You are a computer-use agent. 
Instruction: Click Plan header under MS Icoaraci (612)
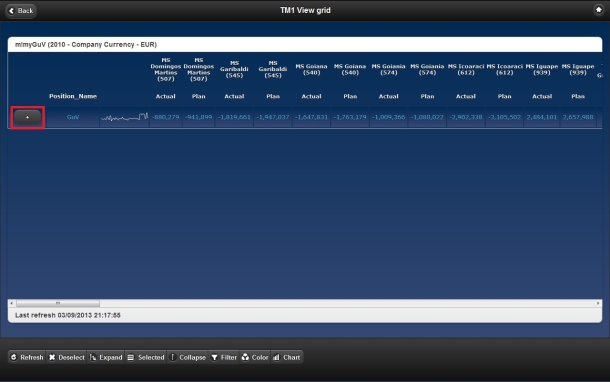[x=504, y=96]
